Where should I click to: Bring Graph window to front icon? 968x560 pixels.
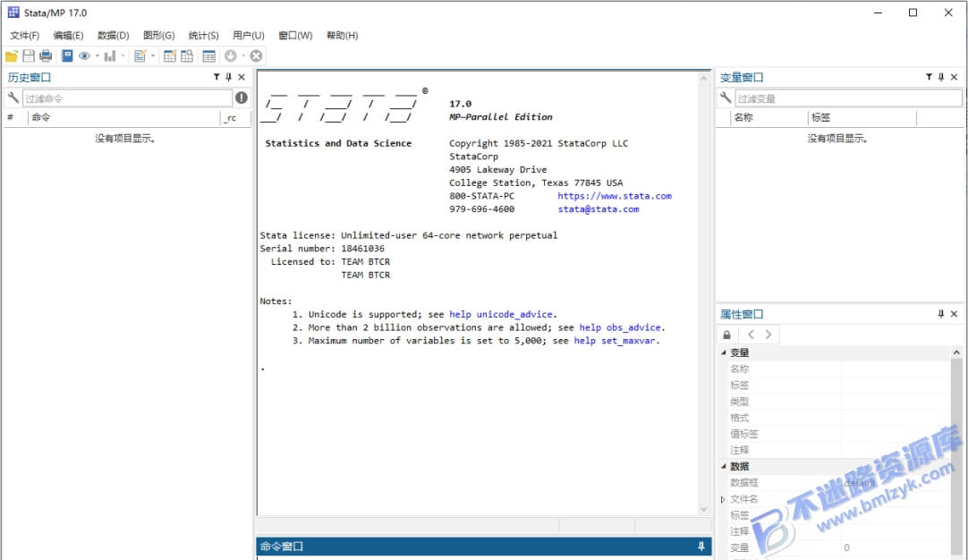coord(110,56)
